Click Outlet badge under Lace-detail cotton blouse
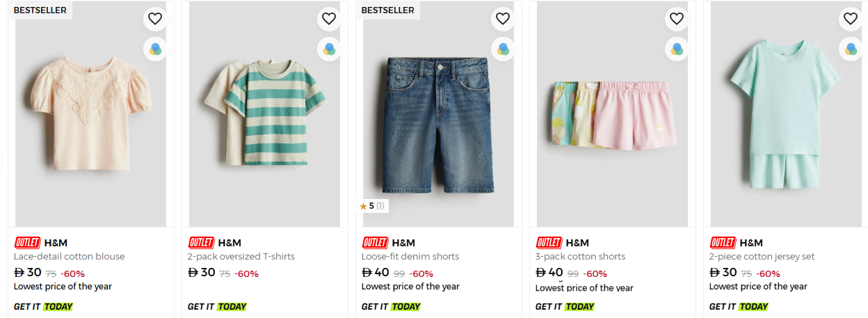 (x=27, y=243)
